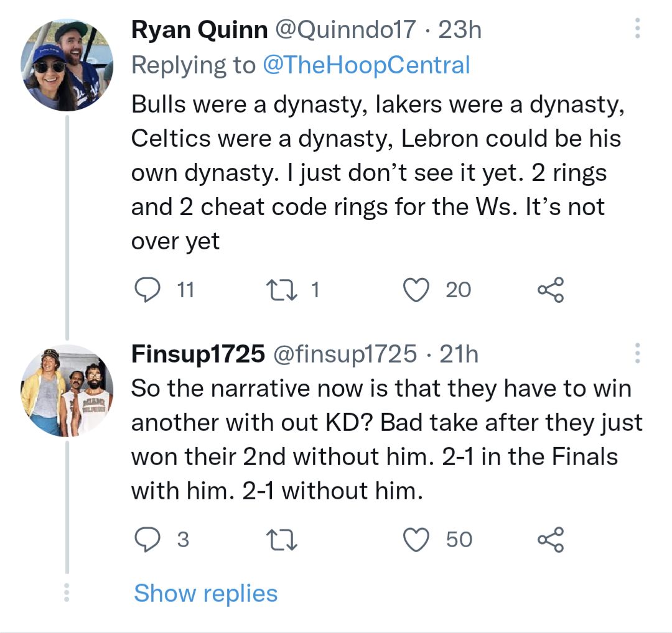Share Finsup1725's tweet

pyautogui.click(x=551, y=540)
